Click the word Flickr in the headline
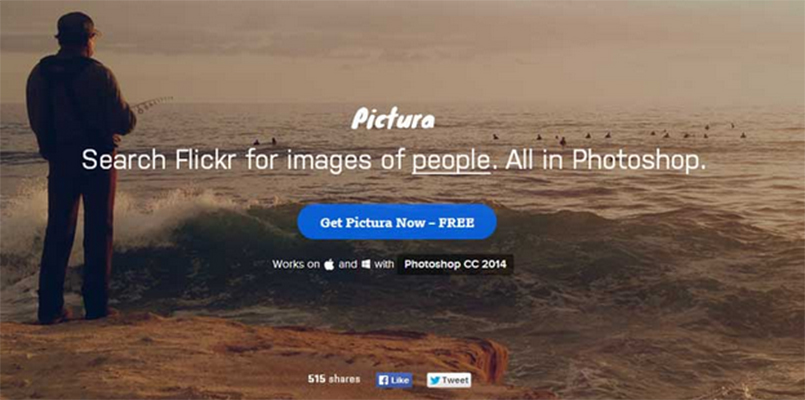The width and height of the screenshot is (805, 400). coord(205,160)
